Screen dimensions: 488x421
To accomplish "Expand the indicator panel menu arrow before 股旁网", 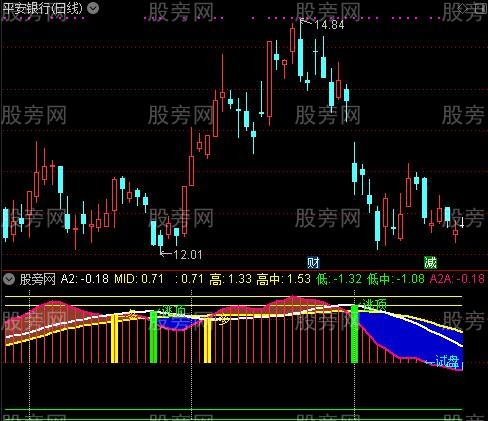I will pos(9,279).
